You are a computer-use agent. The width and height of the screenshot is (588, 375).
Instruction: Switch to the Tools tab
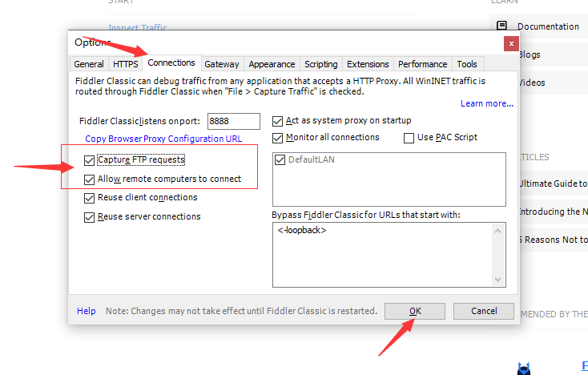click(467, 64)
